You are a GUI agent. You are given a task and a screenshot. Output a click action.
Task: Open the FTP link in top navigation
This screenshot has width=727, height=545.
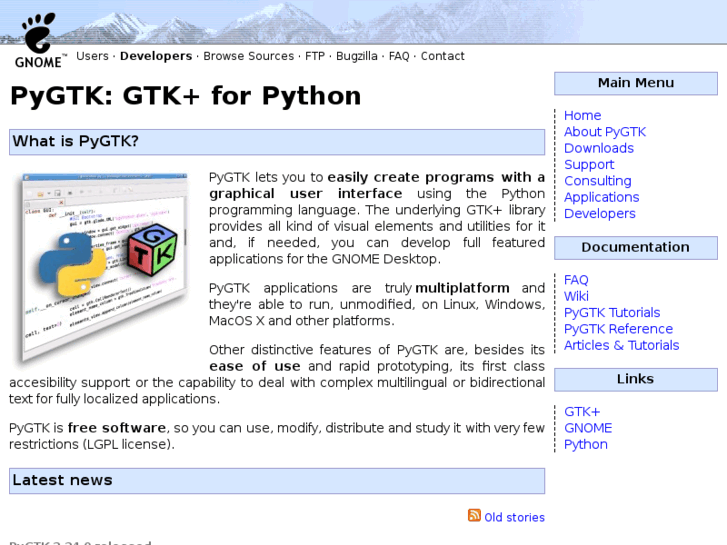click(x=315, y=56)
